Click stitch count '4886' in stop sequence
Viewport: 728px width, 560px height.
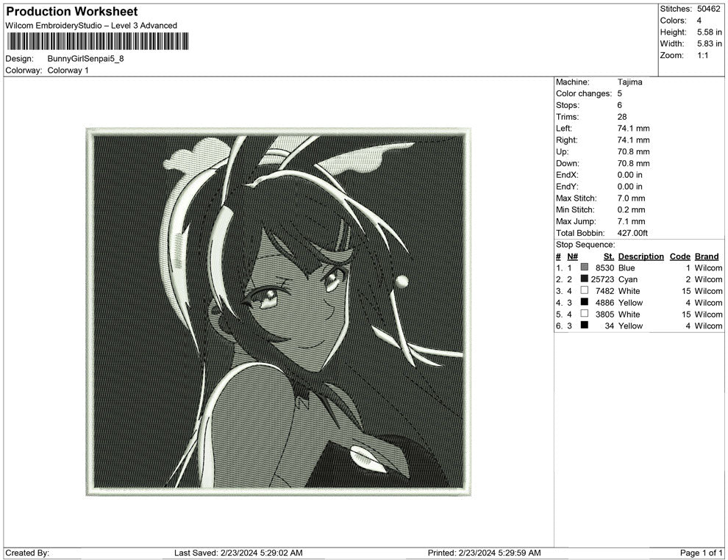click(604, 303)
